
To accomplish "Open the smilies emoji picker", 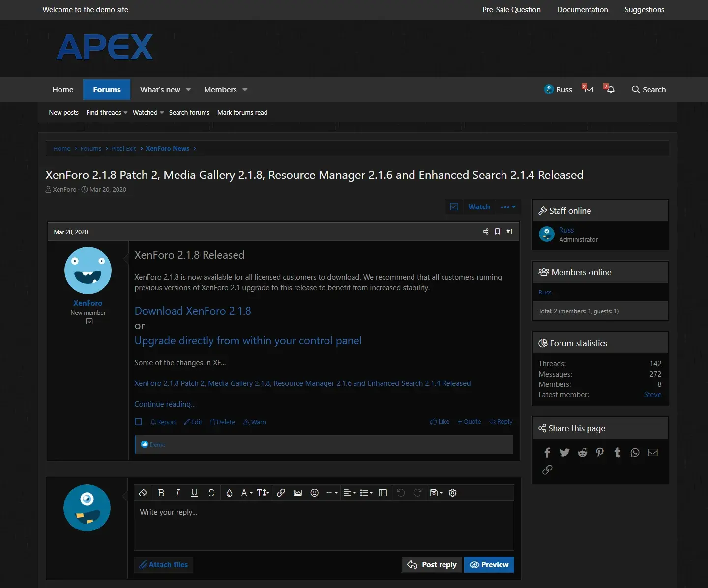I will tap(315, 493).
